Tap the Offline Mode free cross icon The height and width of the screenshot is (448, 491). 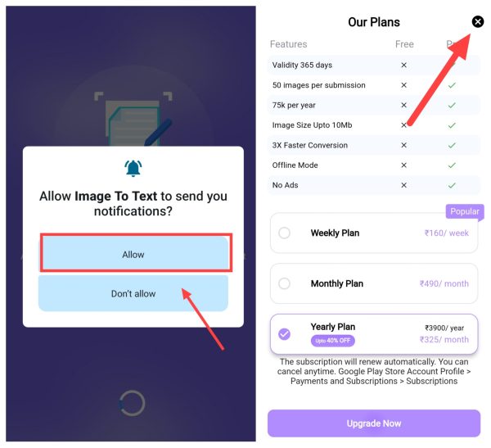(x=404, y=165)
